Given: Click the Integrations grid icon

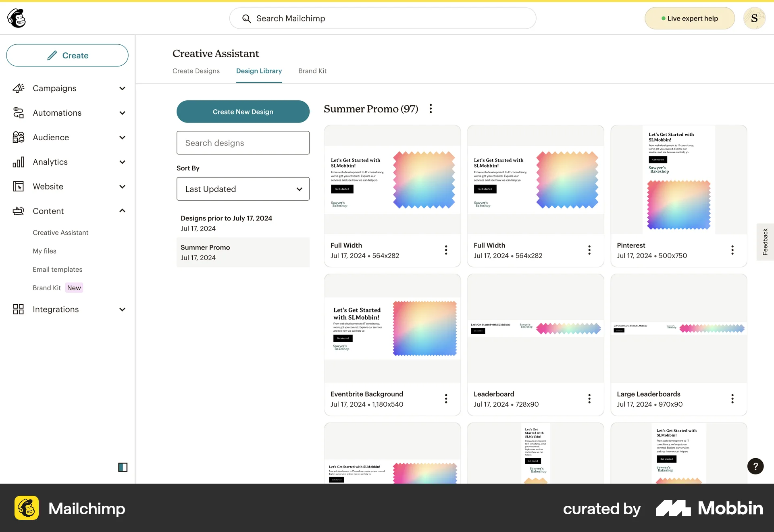Looking at the screenshot, I should (x=19, y=309).
